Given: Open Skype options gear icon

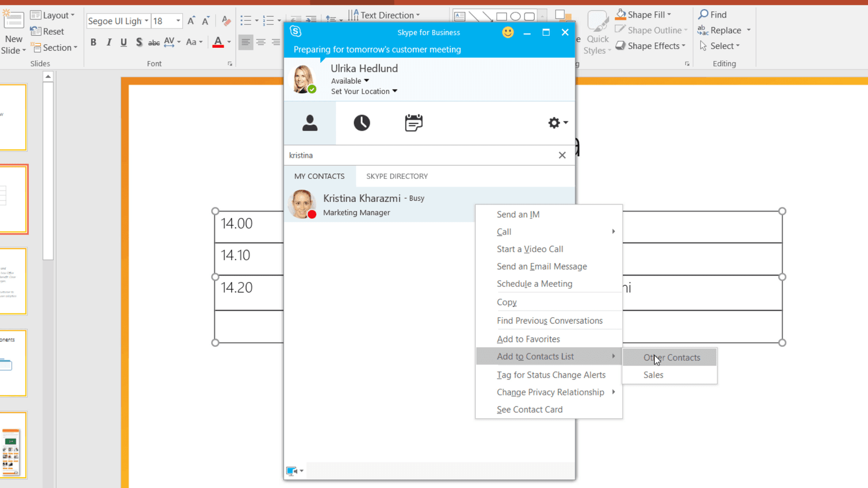Looking at the screenshot, I should coord(557,123).
